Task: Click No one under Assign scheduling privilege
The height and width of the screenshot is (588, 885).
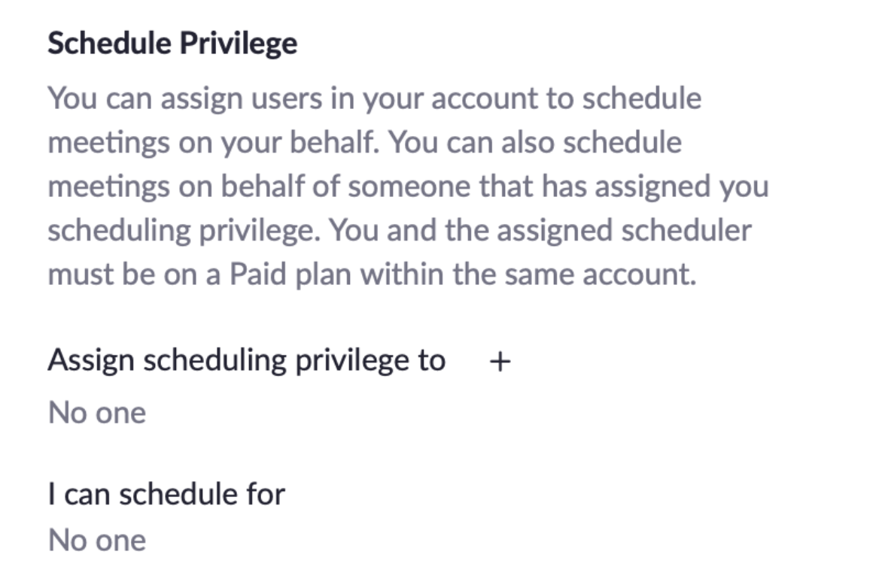Action: pyautogui.click(x=97, y=413)
